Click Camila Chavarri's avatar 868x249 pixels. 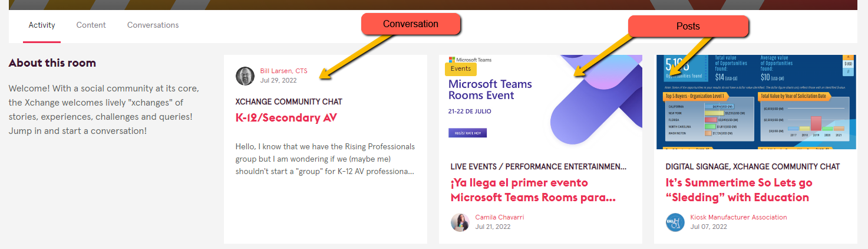tap(460, 222)
